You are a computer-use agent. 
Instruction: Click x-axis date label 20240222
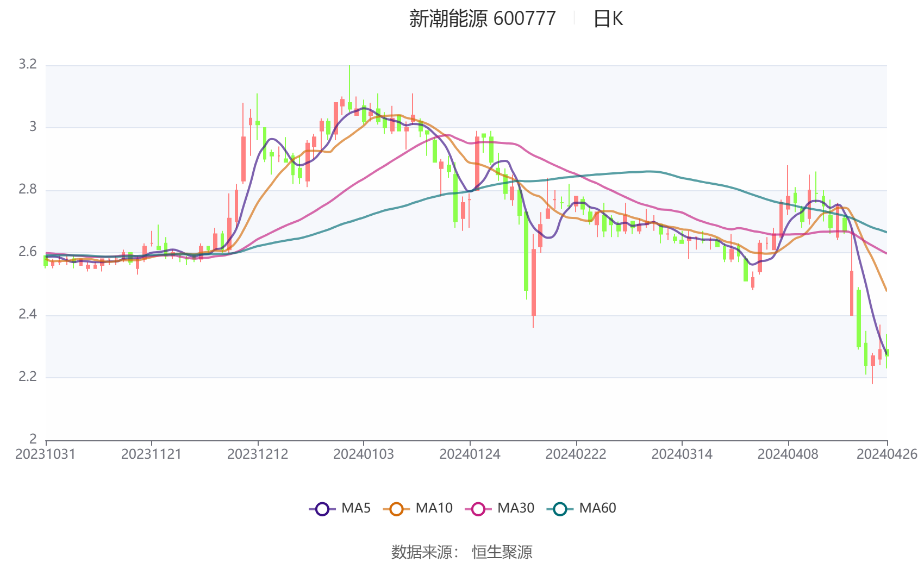point(576,454)
